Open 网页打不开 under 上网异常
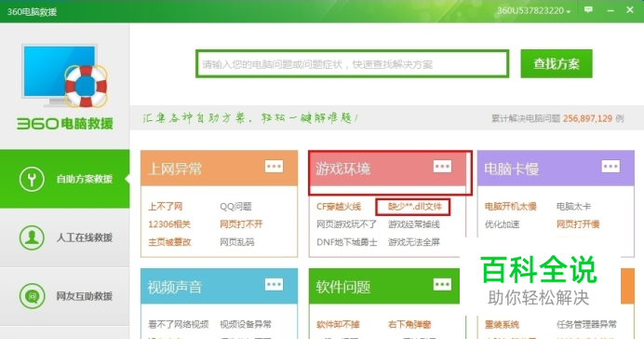 241,224
